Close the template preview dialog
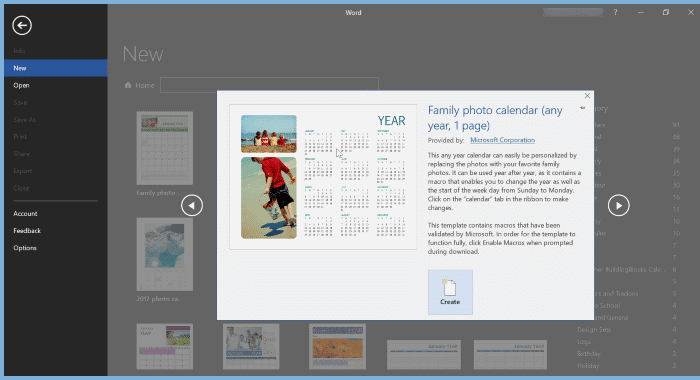700x380 pixels. (x=587, y=96)
